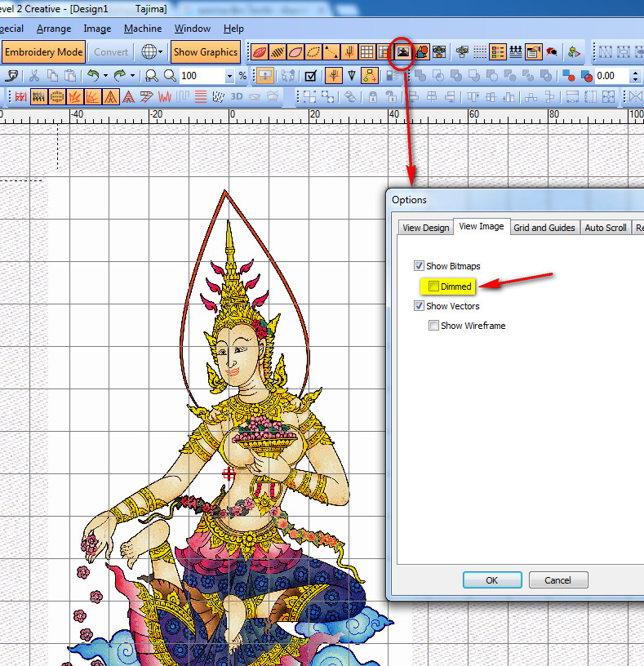Switch to the Grid and Guides tab
Viewport: 644px width, 666px height.
coord(544,228)
